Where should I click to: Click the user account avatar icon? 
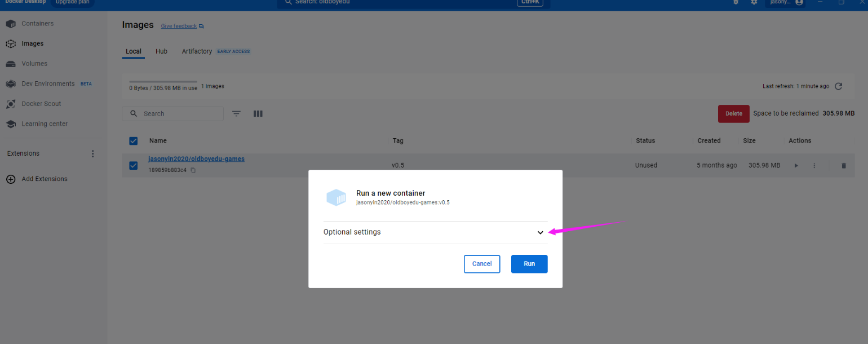point(799,2)
